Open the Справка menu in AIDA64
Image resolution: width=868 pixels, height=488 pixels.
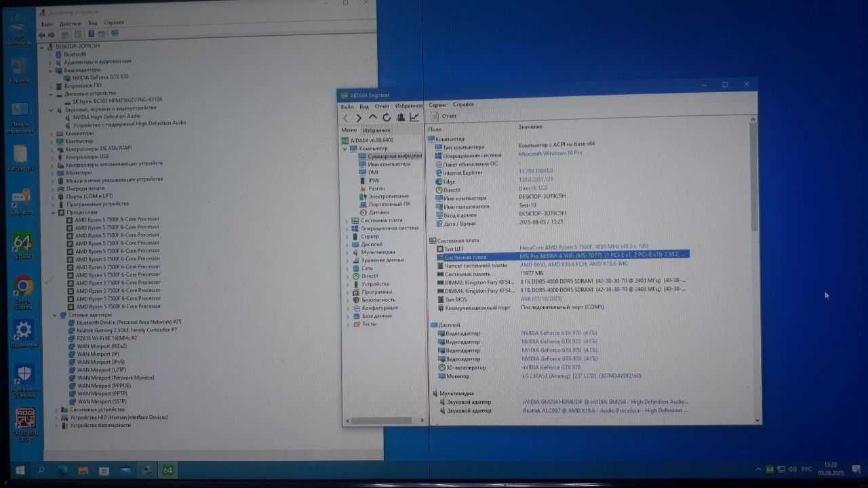tap(463, 105)
